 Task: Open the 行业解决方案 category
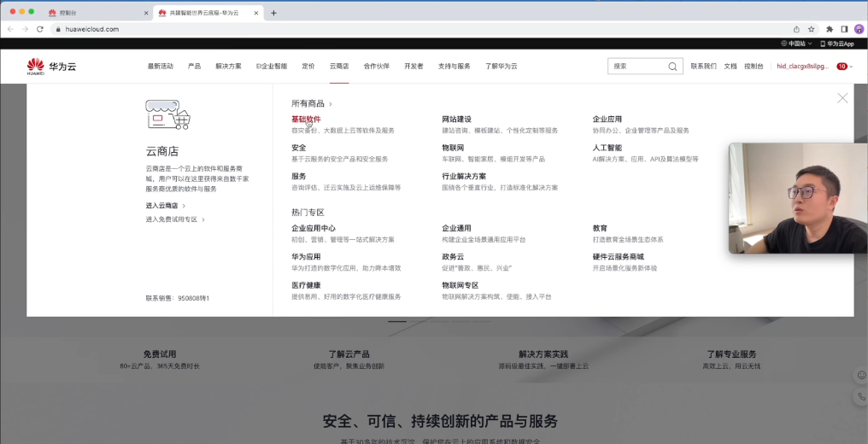[464, 177]
